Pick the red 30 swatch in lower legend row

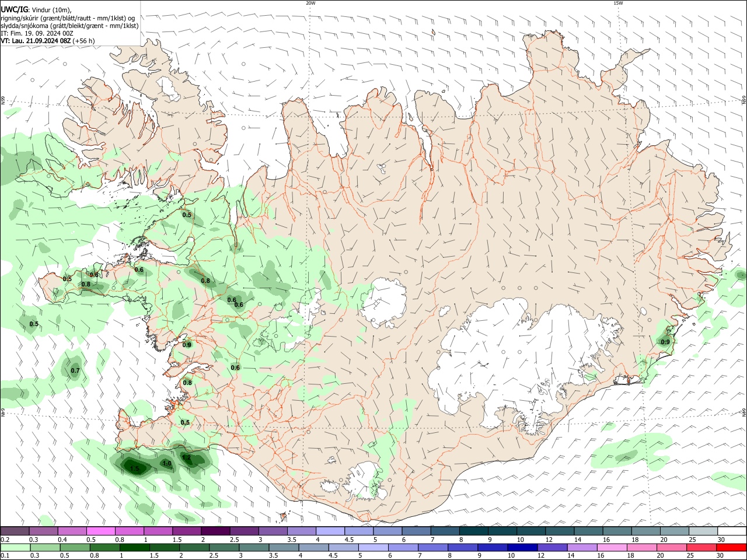(x=732, y=547)
